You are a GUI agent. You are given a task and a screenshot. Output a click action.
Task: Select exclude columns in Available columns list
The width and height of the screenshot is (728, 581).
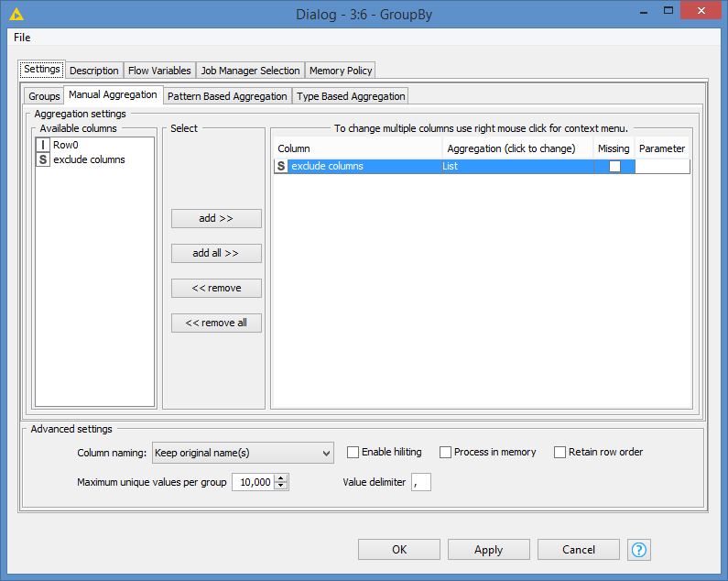94,159
